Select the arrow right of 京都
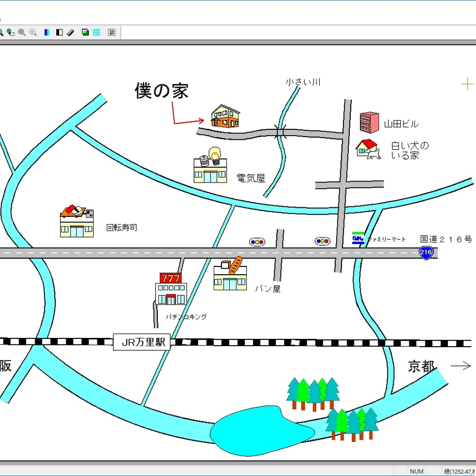The height and width of the screenshot is (476, 476). point(461,366)
